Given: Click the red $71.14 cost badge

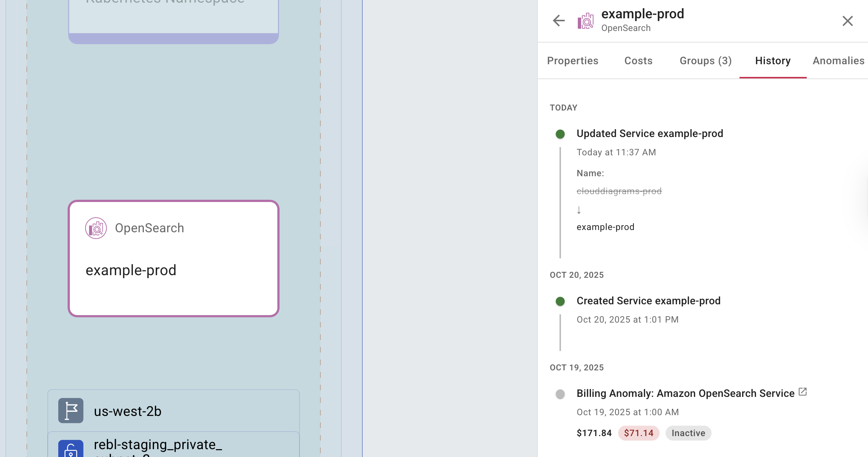Looking at the screenshot, I should [x=639, y=433].
